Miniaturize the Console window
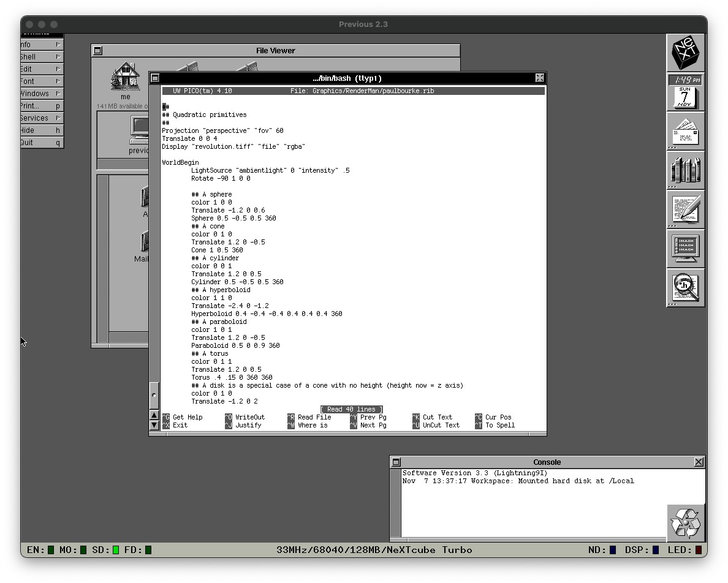Viewport: 728px width, 583px height. [396, 462]
